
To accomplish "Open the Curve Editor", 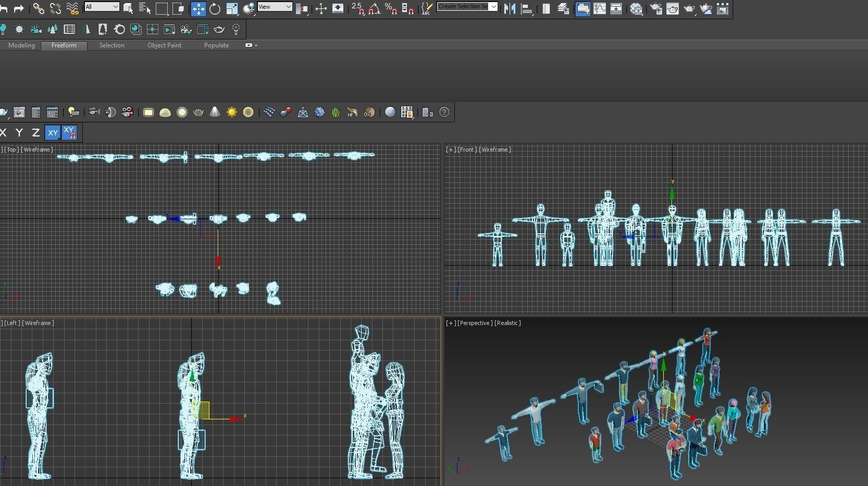I will tap(600, 8).
